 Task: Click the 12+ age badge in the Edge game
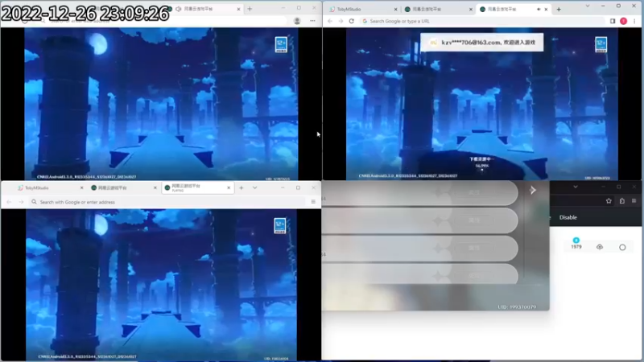(281, 44)
